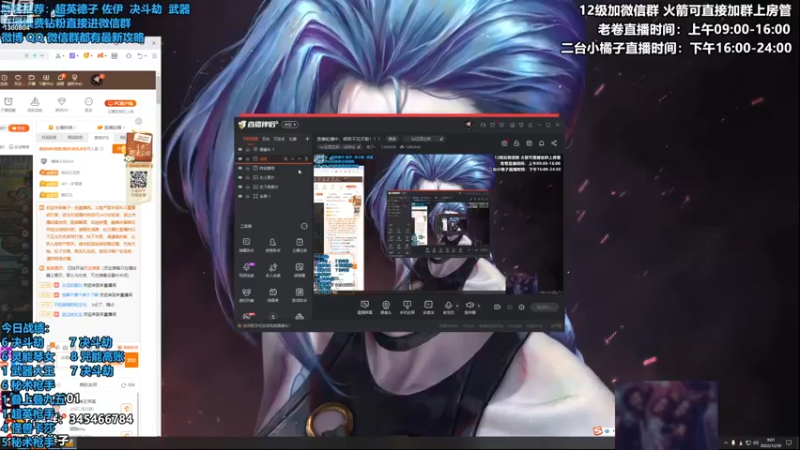Switch to the fourth scene tab
The height and width of the screenshot is (450, 800).
coord(293,139)
